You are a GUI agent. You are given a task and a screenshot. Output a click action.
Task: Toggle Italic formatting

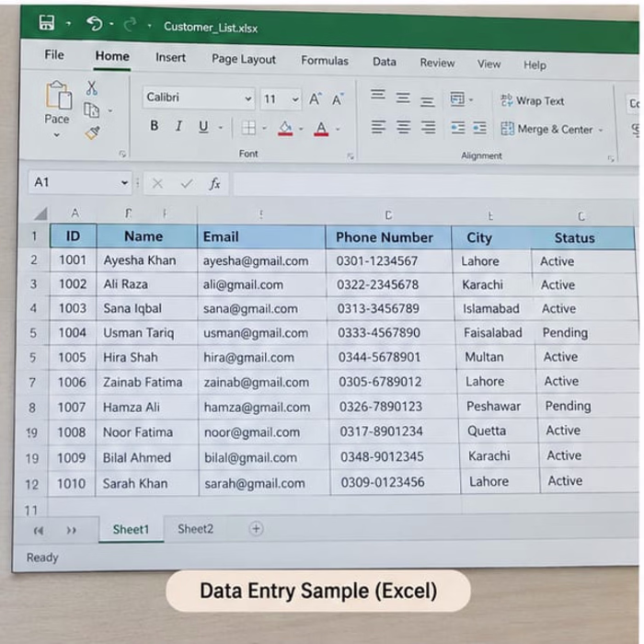click(x=178, y=126)
